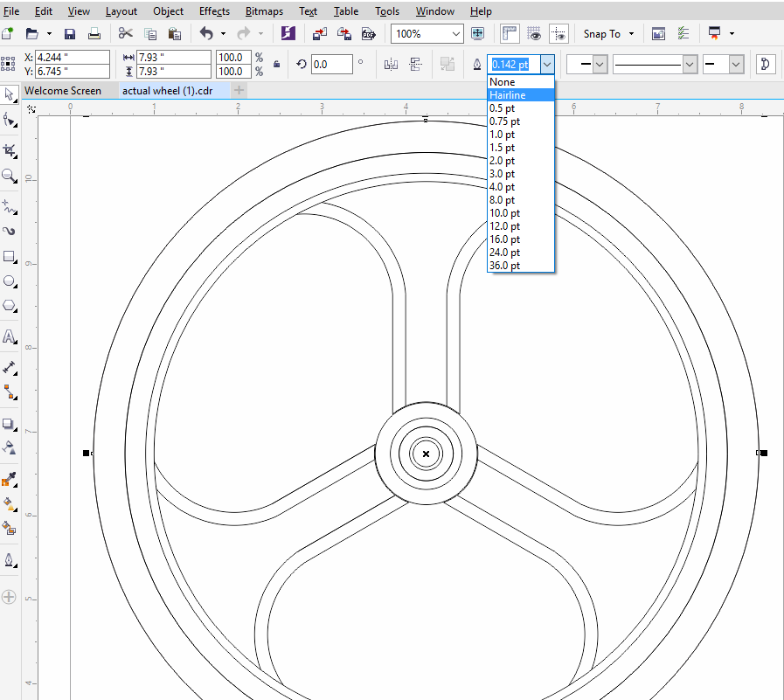Select the Smart Fill tool
The height and width of the screenshot is (700, 784).
(x=9, y=528)
